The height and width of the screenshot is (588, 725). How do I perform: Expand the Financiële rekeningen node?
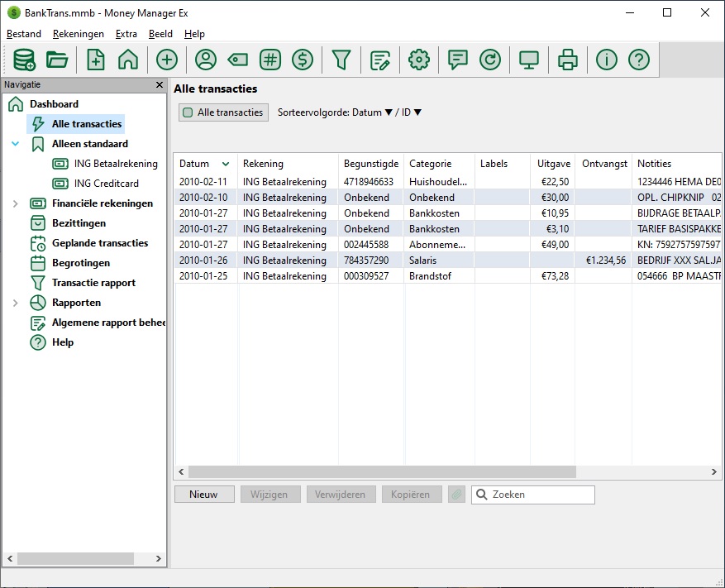click(x=15, y=203)
